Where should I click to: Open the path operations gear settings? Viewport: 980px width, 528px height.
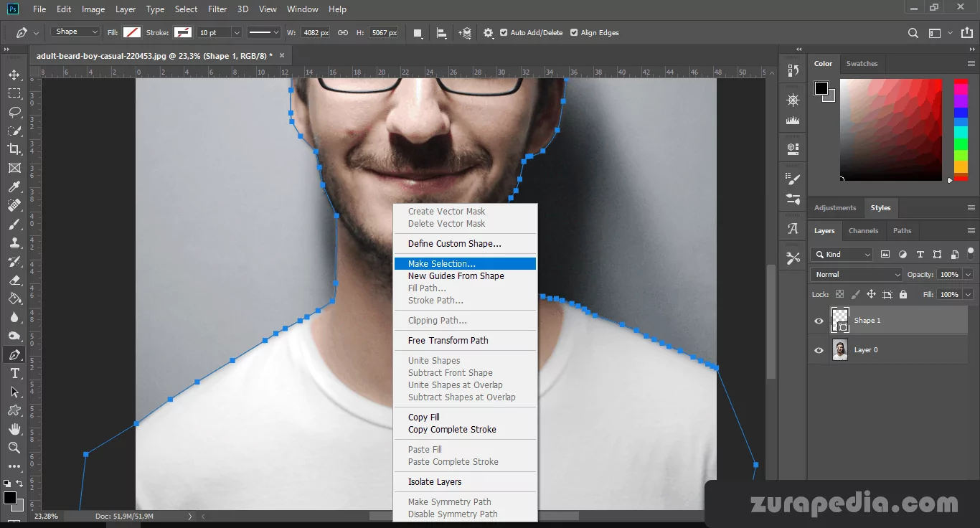[x=489, y=33]
